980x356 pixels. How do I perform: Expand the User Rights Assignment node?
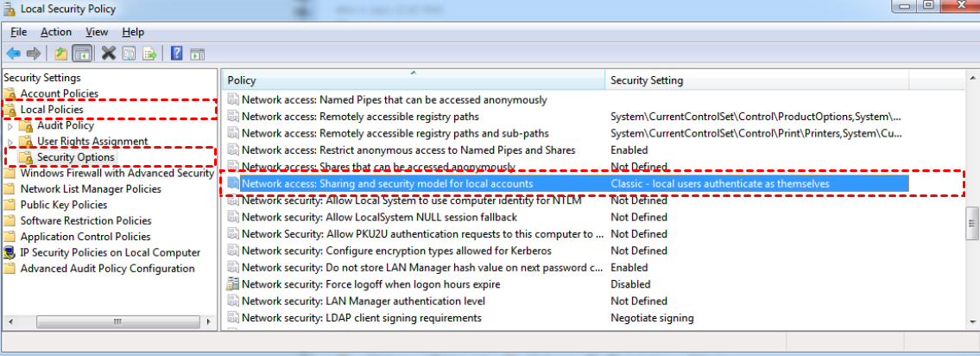10,142
